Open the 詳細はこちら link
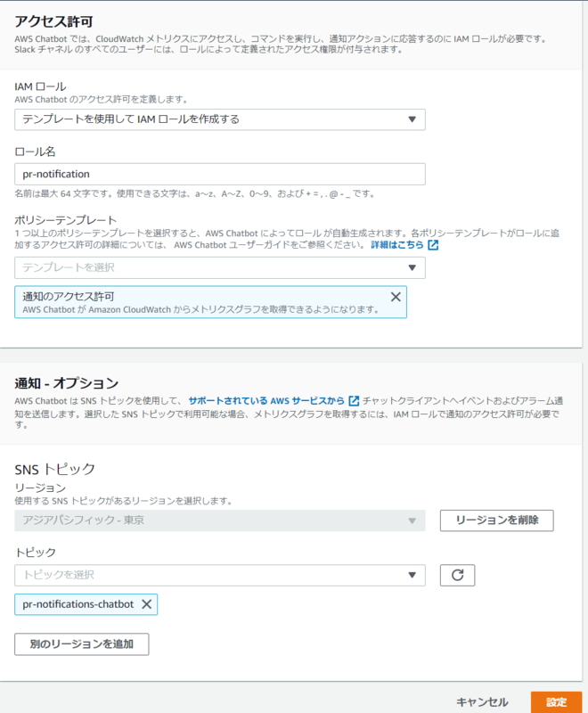Screen dimensions: 588x713 pyautogui.click(x=396, y=245)
